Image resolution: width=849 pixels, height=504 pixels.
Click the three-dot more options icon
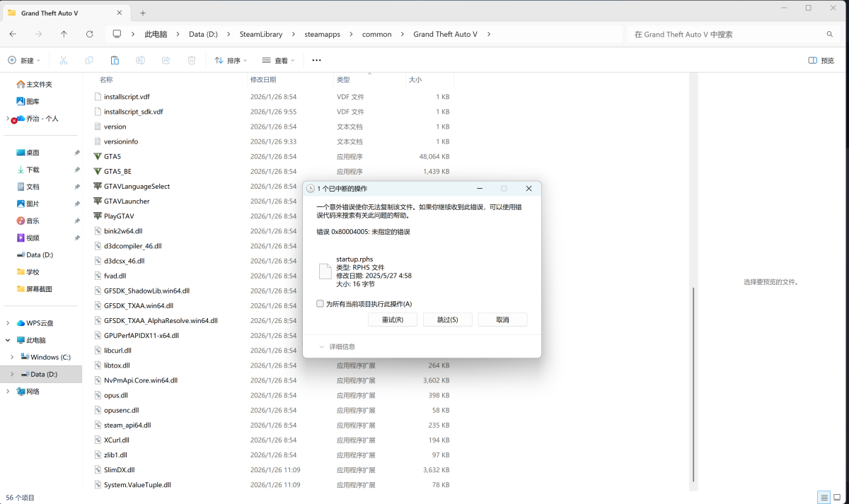coord(316,61)
